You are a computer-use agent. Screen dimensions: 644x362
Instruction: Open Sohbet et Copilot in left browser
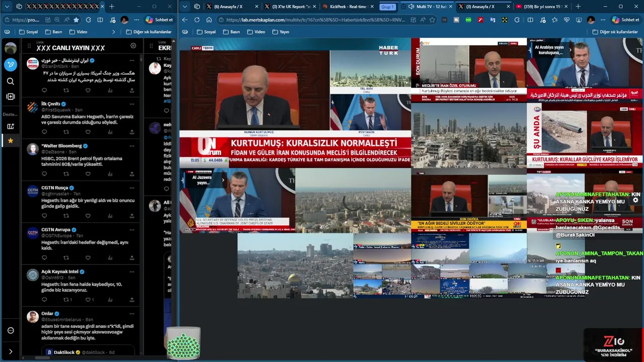[159, 20]
